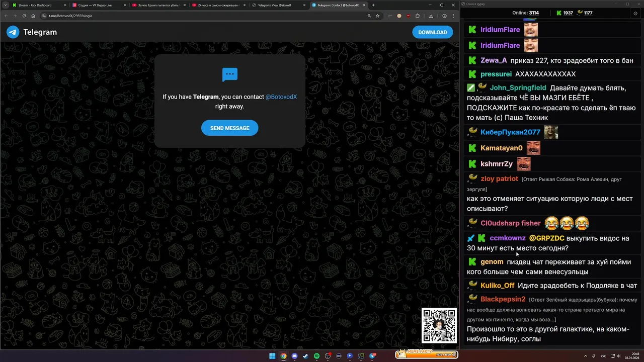Open Chrome from the taskbar

pos(283,356)
